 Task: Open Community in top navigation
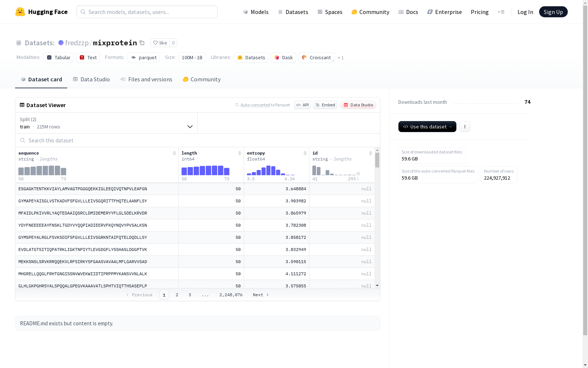[x=370, y=12]
